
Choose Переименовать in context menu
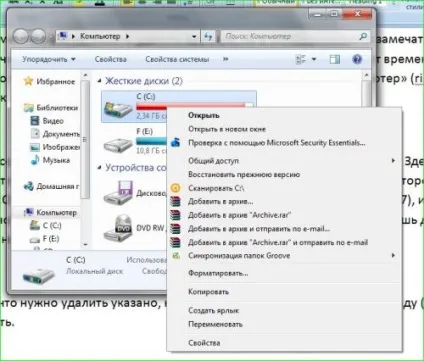215,324
